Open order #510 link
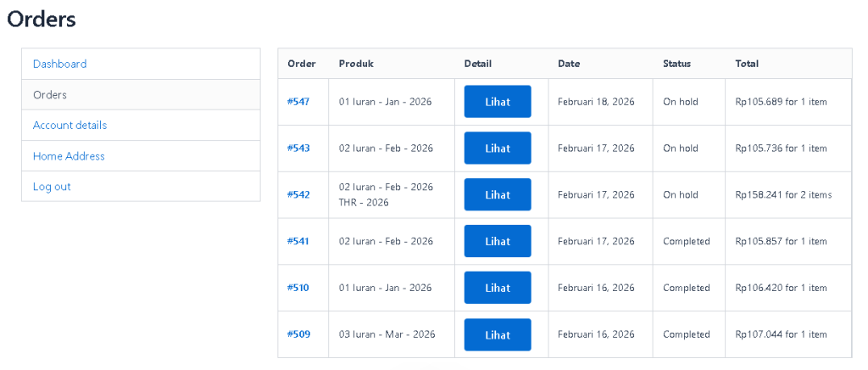This screenshot has height=370, width=868. point(298,289)
